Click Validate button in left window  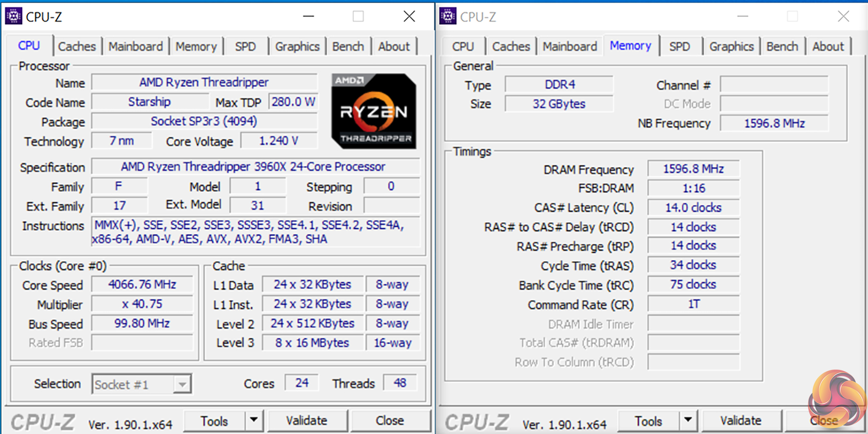tap(307, 420)
